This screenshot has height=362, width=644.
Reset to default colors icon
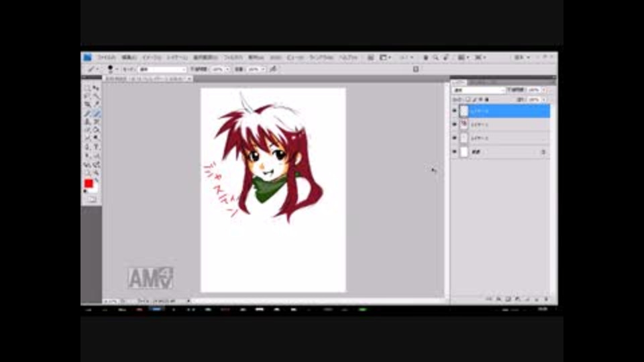[85, 191]
